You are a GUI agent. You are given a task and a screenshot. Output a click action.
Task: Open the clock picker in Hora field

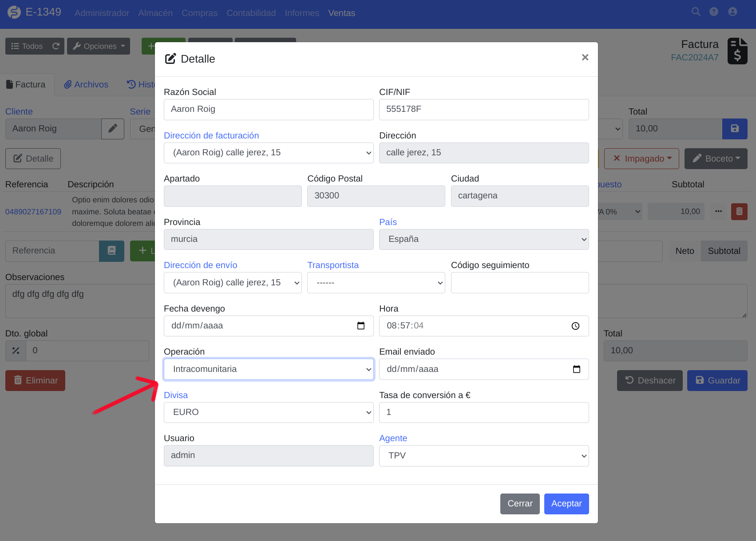coord(575,326)
